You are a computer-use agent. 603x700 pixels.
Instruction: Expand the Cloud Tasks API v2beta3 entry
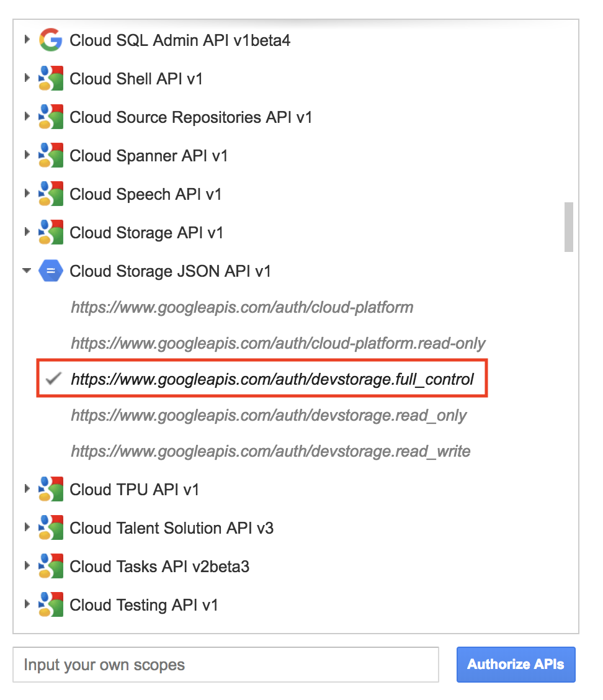pyautogui.click(x=27, y=567)
